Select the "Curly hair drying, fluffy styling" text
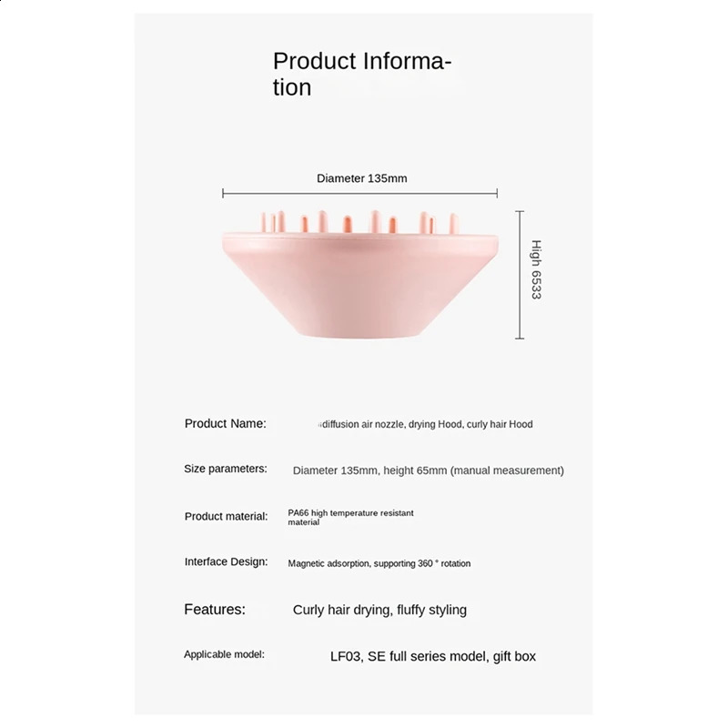728x728 pixels. point(379,610)
